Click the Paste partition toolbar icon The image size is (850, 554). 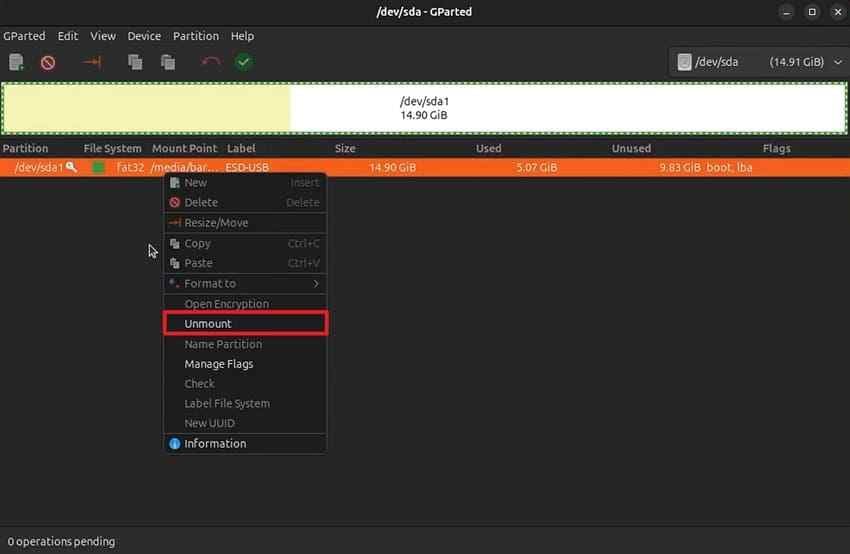click(x=168, y=62)
